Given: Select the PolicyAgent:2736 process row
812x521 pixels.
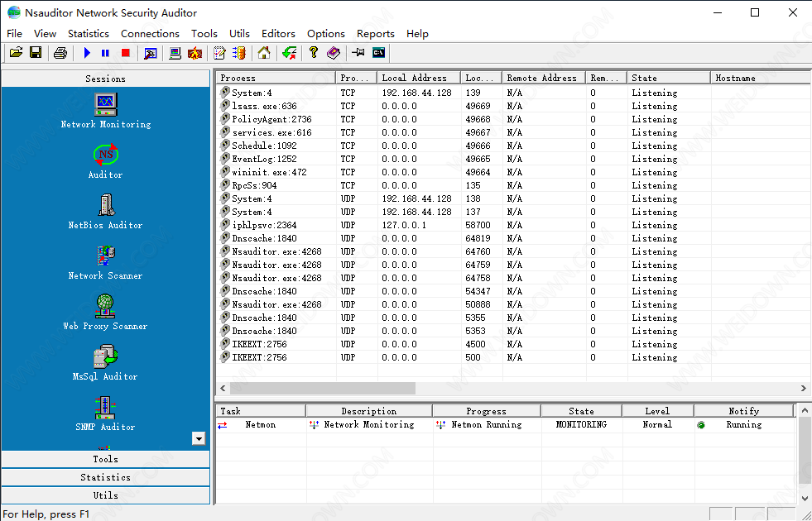Looking at the screenshot, I should [512, 120].
